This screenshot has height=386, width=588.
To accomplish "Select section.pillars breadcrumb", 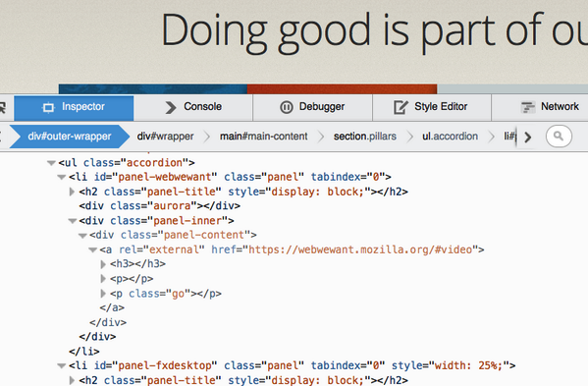I will pos(365,137).
